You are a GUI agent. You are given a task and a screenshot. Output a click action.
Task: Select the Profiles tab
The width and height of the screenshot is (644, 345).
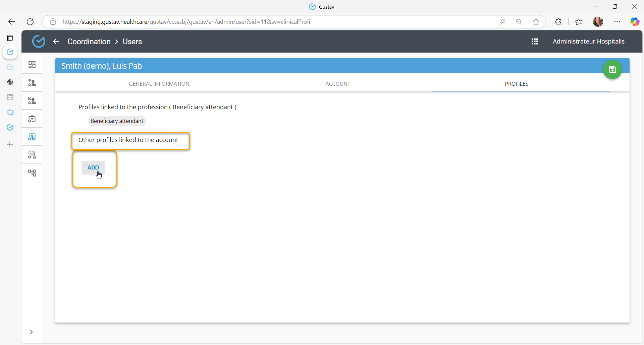pos(516,84)
